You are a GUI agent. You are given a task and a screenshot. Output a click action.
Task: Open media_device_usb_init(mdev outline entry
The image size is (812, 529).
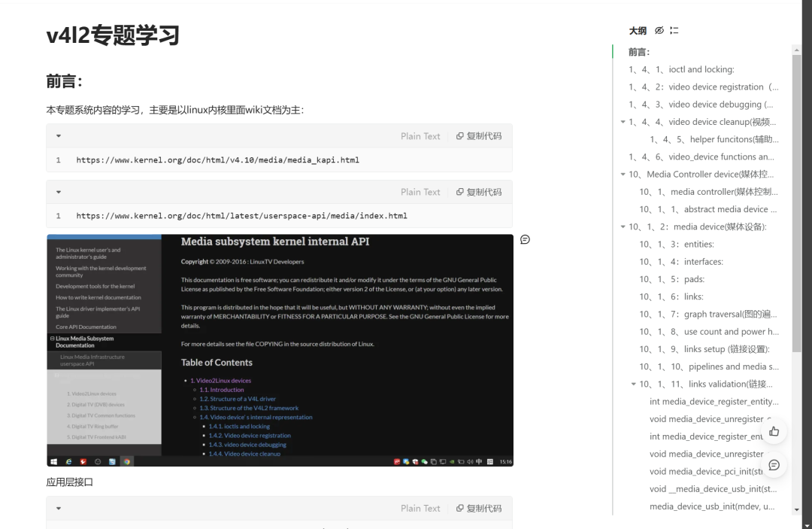click(712, 506)
